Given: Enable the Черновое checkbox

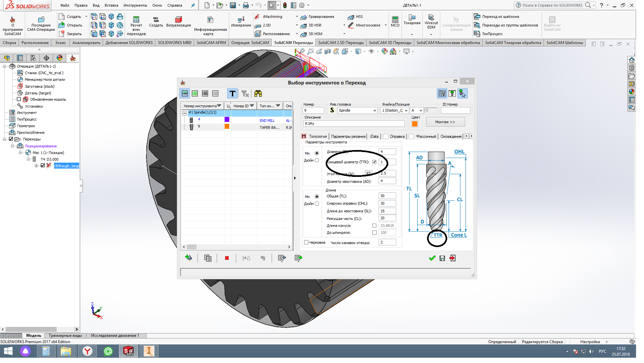Looking at the screenshot, I should click(x=306, y=242).
